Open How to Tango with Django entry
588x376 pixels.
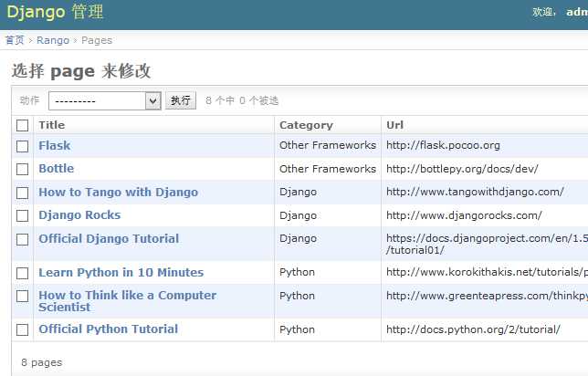coord(118,192)
